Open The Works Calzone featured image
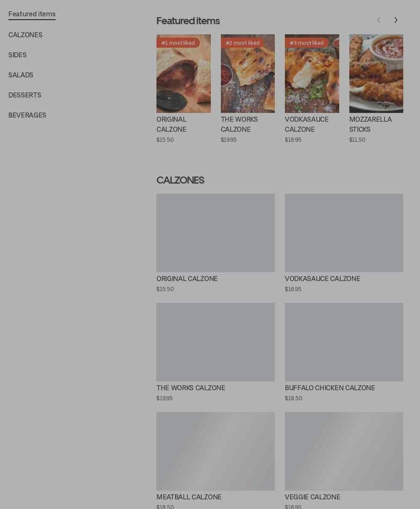420x509 pixels. point(248,74)
